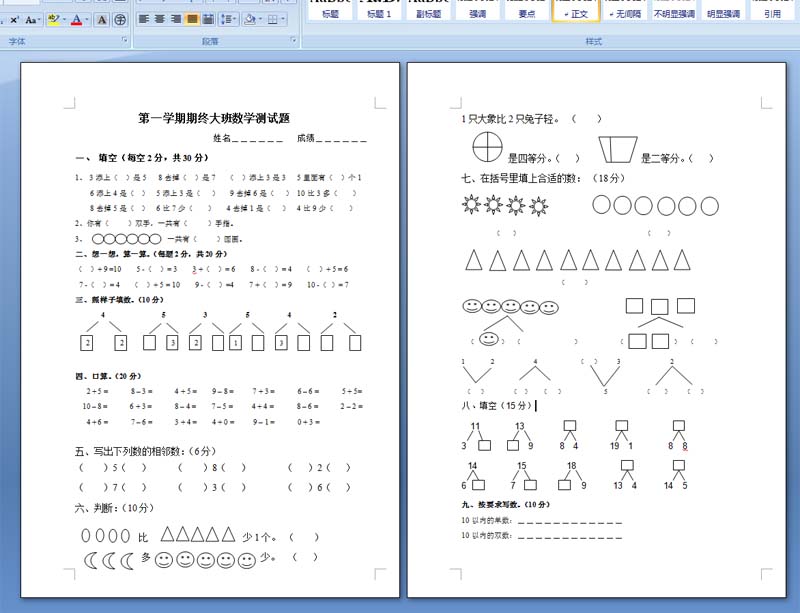Open font color dropdown arrow

click(x=87, y=20)
